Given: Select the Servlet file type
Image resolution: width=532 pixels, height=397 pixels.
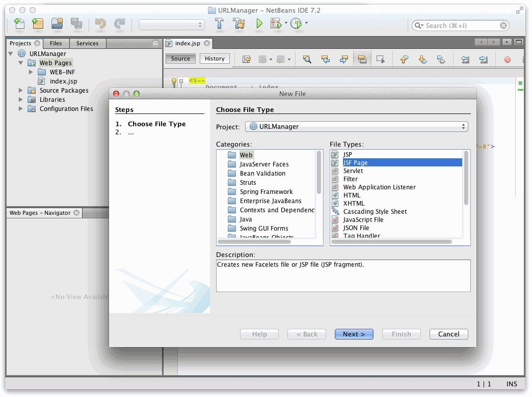Looking at the screenshot, I should [x=353, y=171].
